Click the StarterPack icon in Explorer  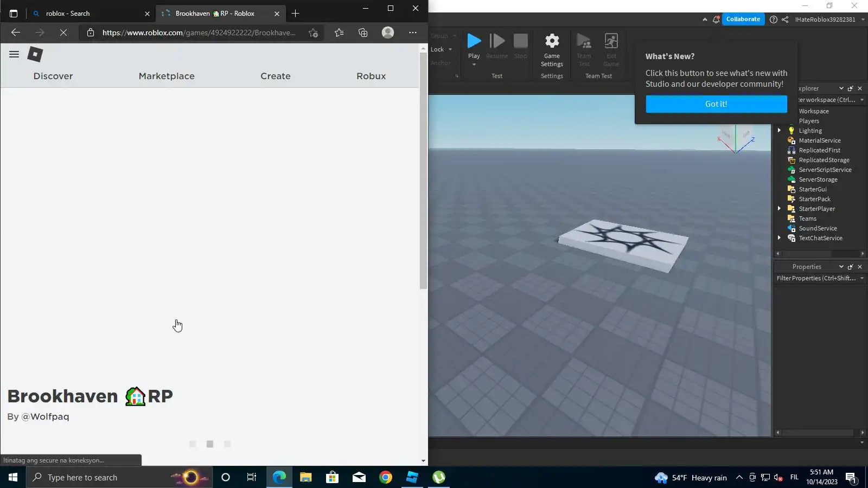coord(792,199)
